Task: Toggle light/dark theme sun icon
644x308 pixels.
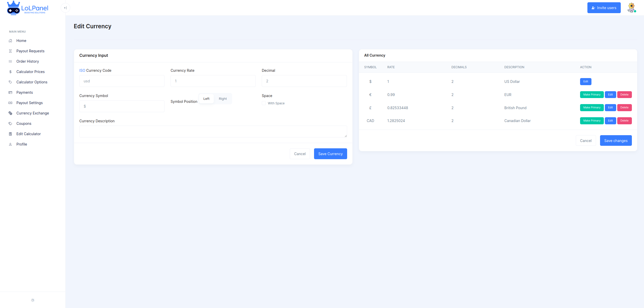Action: pos(33,300)
